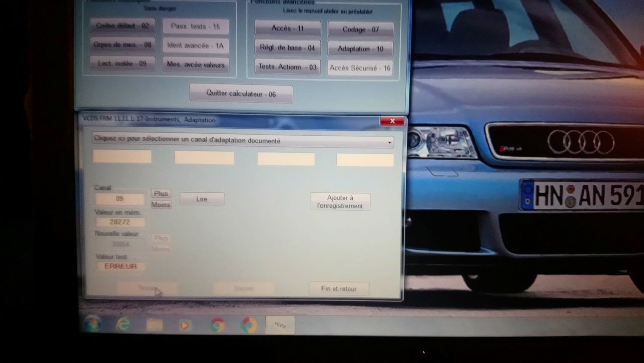Open Windows Media Player from the taskbar

185,325
